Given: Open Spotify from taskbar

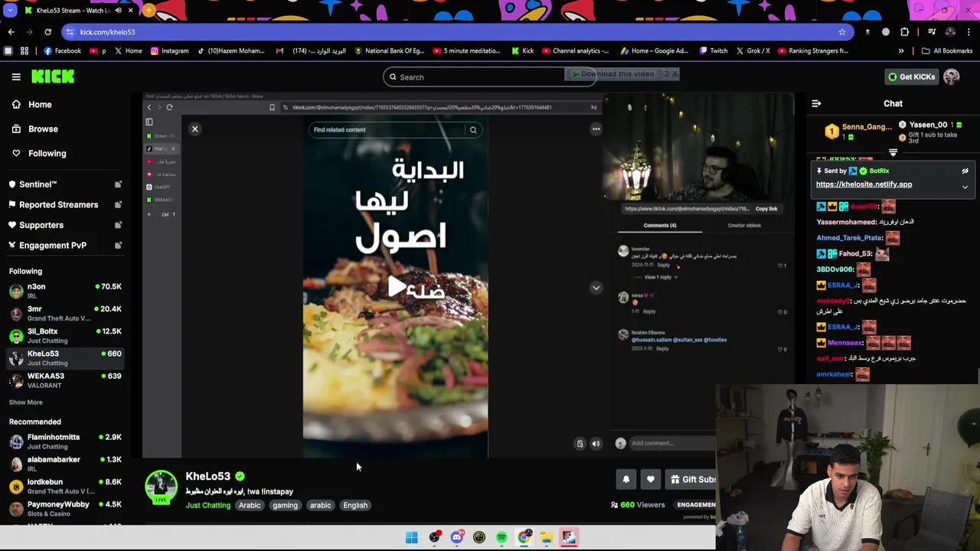Looking at the screenshot, I should 501,537.
